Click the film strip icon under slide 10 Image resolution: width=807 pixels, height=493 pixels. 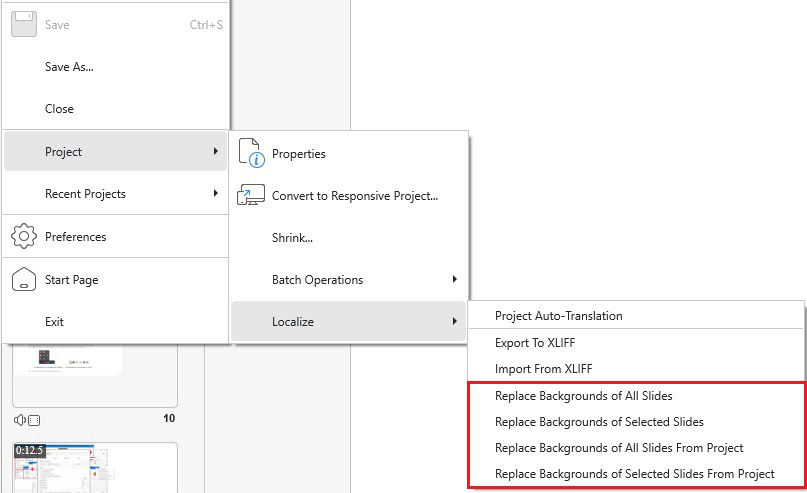coord(33,419)
